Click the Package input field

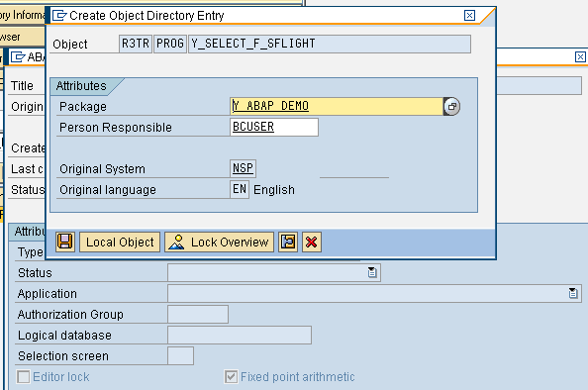[x=337, y=106]
